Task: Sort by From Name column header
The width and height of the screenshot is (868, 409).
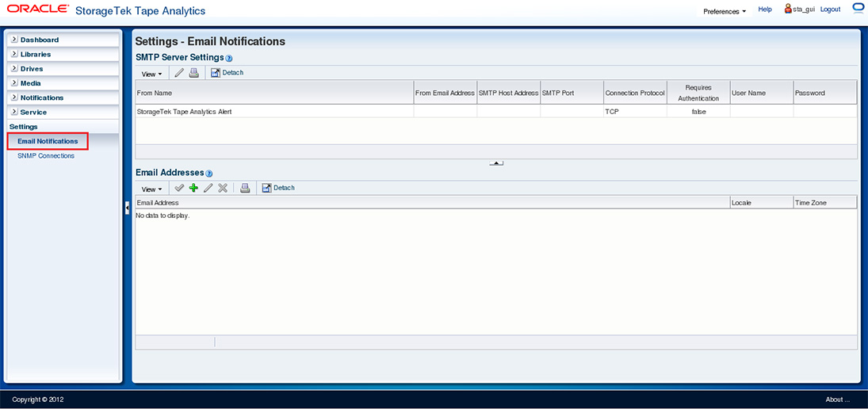Action: tap(274, 93)
